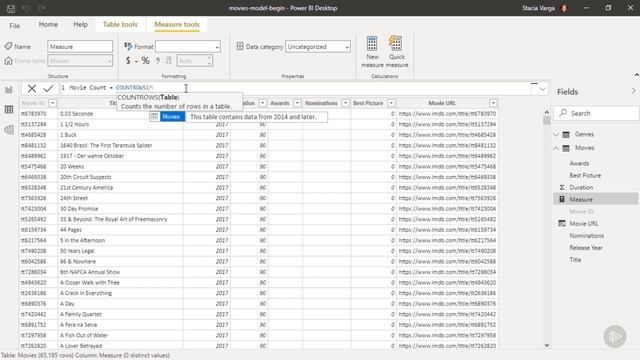The height and width of the screenshot is (360, 640).
Task: Click the Genres table icon
Action: (566, 134)
